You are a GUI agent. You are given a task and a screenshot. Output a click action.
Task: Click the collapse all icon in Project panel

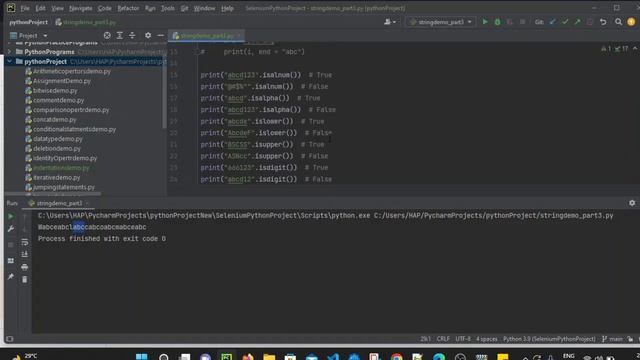(x=132, y=36)
